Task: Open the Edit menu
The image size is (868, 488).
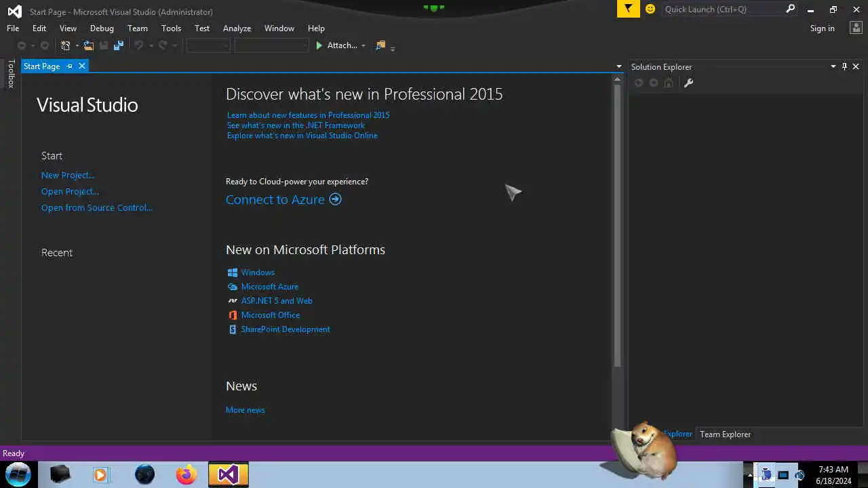Action: [39, 28]
